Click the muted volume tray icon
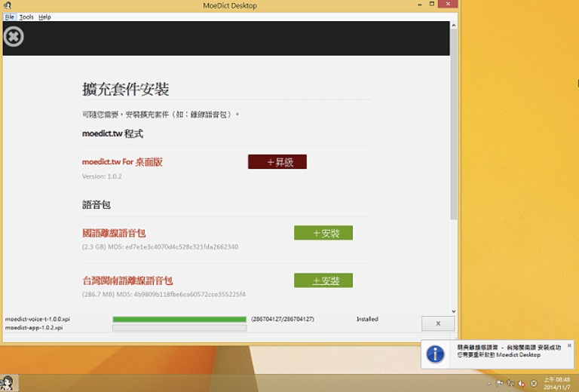Viewport: 579px width, 392px height. tap(522, 384)
